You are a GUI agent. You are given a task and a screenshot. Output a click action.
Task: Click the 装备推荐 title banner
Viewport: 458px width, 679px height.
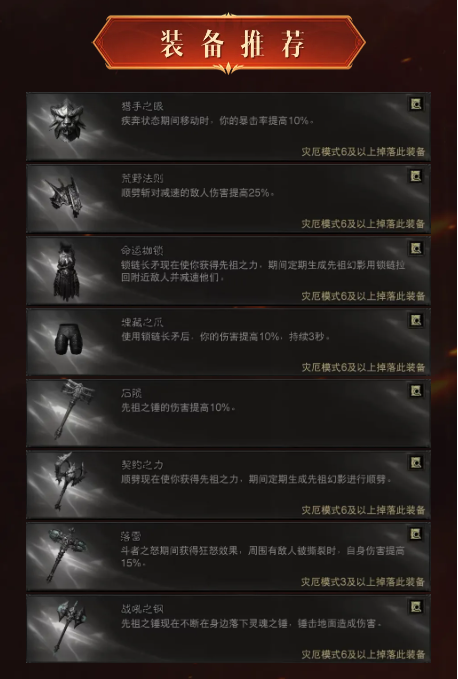229,43
